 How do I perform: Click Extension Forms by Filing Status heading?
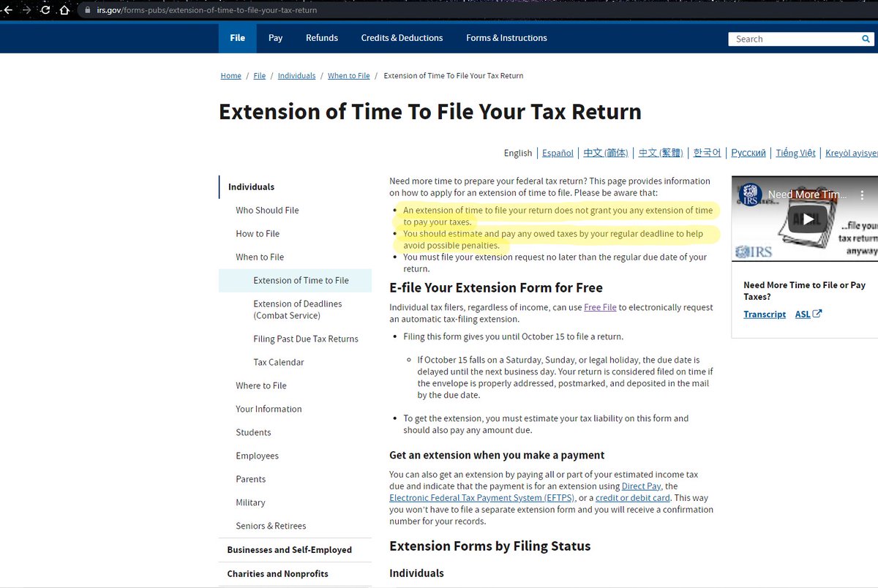click(x=489, y=546)
